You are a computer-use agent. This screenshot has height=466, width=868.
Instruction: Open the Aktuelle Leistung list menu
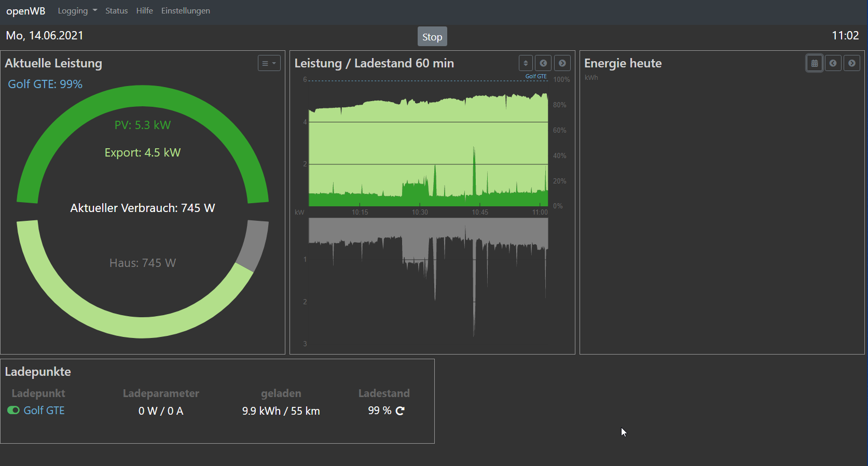pos(269,63)
